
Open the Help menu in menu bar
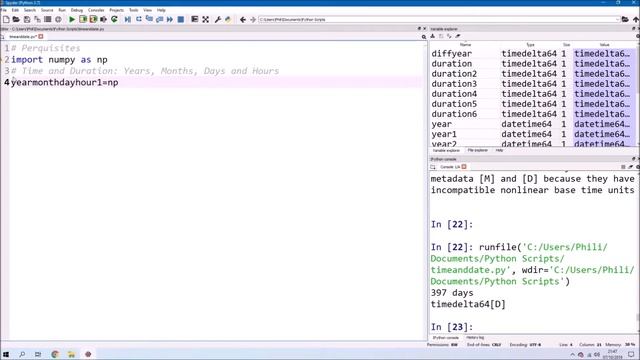coord(161,10)
